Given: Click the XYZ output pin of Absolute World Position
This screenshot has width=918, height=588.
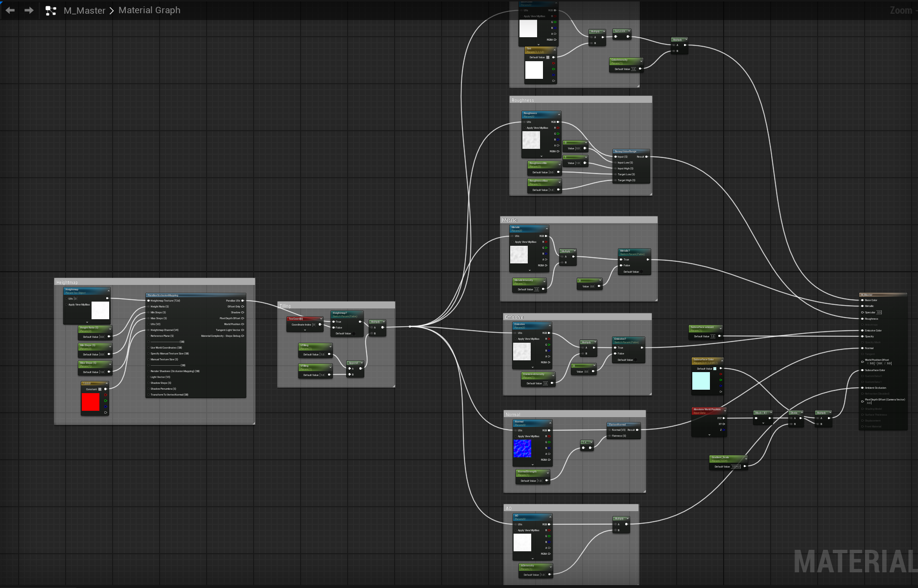Looking at the screenshot, I should [x=724, y=418].
